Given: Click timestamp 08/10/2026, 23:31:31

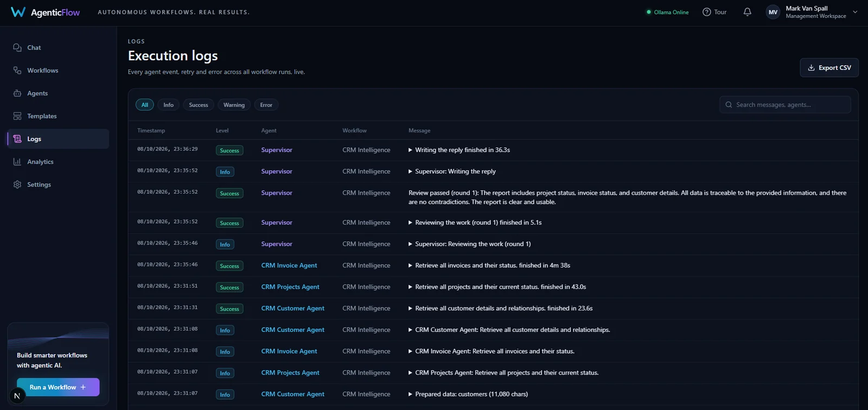Looking at the screenshot, I should (x=167, y=307).
